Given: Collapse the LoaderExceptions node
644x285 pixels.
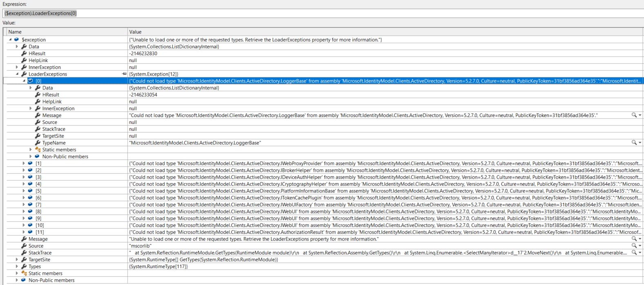Looking at the screenshot, I should pos(17,74).
